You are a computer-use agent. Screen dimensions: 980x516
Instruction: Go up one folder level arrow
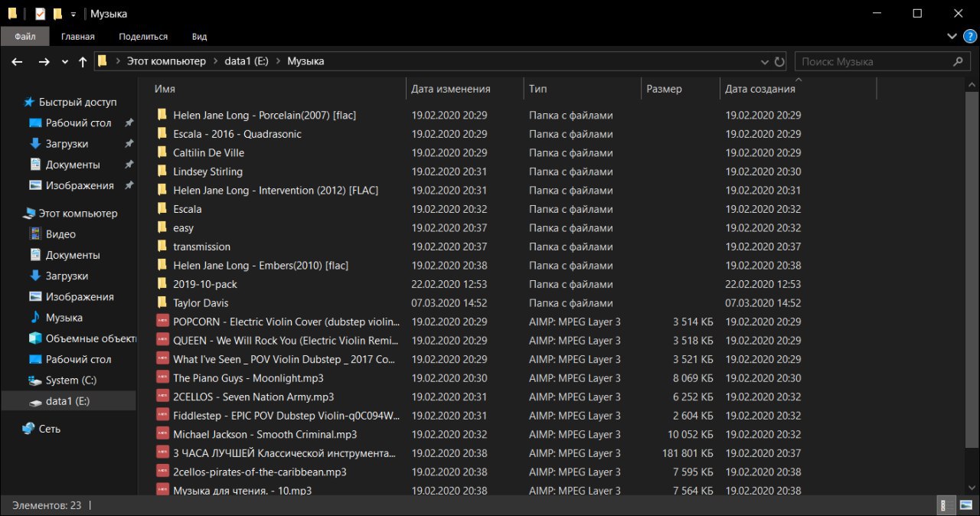click(x=83, y=62)
